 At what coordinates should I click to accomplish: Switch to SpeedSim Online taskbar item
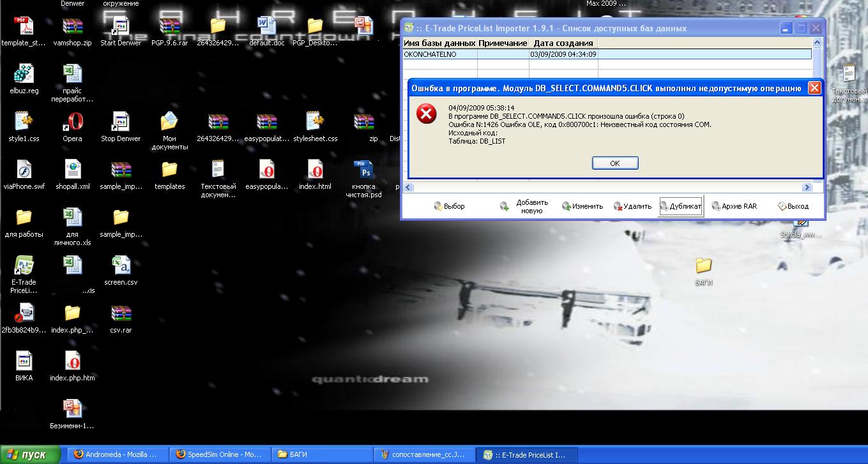pyautogui.click(x=220, y=454)
